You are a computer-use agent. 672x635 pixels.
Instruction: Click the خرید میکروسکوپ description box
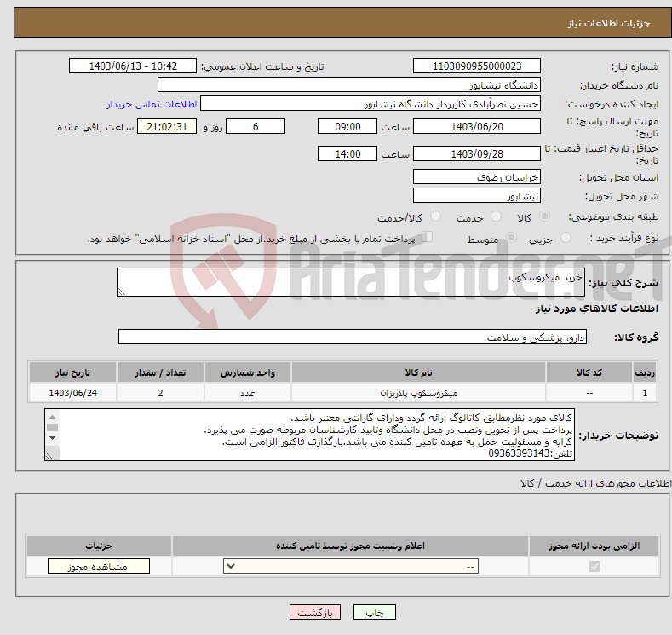tap(351, 281)
